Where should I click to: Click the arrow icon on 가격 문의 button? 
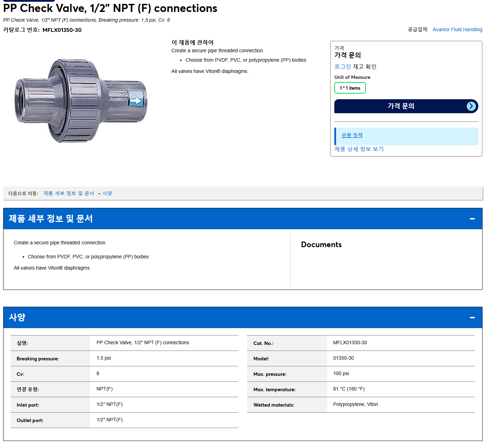click(x=471, y=106)
